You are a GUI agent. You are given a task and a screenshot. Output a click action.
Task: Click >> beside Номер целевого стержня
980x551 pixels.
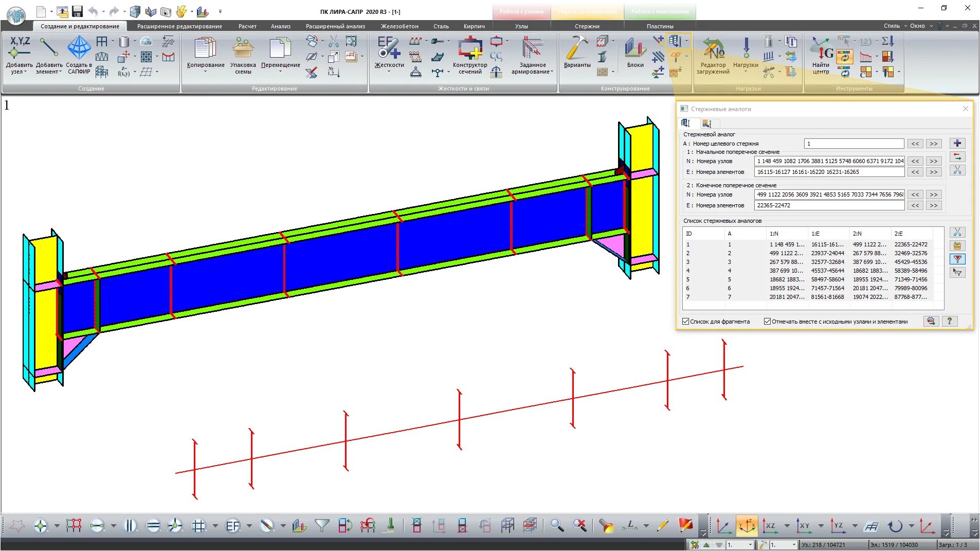pos(933,144)
